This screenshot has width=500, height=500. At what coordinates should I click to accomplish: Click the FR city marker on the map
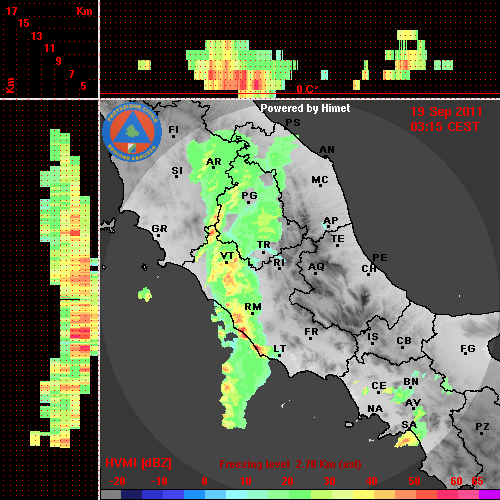coord(310,339)
